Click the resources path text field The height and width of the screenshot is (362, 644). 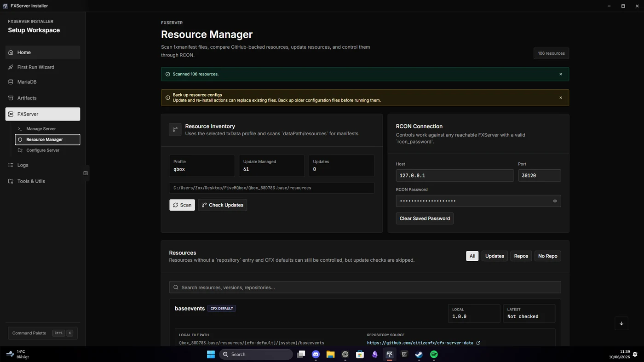pos(272,188)
